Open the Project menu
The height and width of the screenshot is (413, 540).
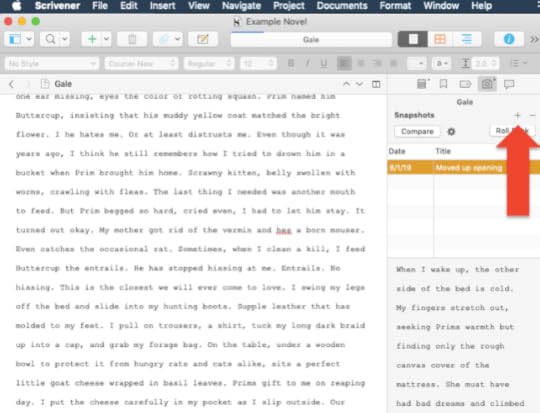click(x=289, y=6)
